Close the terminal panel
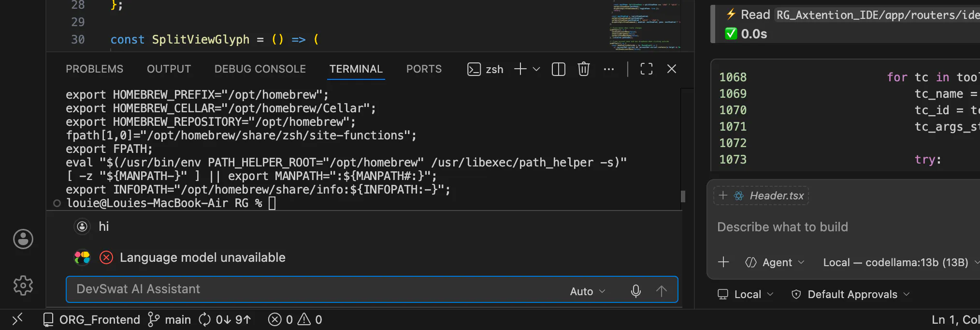This screenshot has height=330, width=980. coord(672,69)
